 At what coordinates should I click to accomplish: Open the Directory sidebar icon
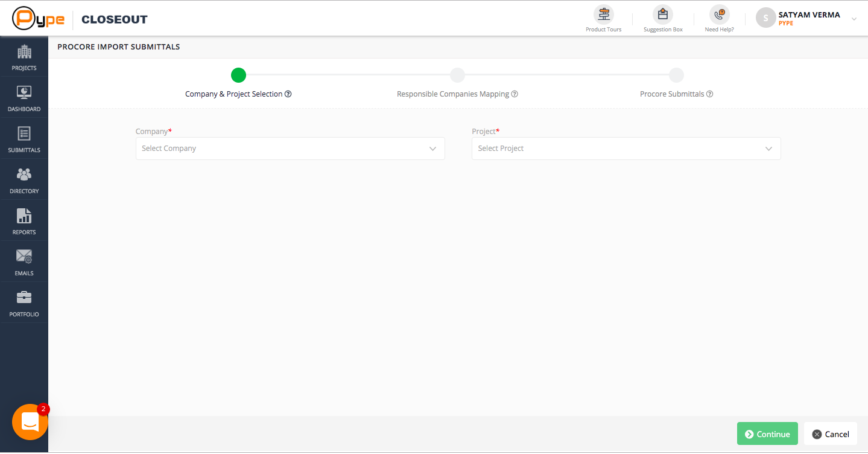click(24, 181)
